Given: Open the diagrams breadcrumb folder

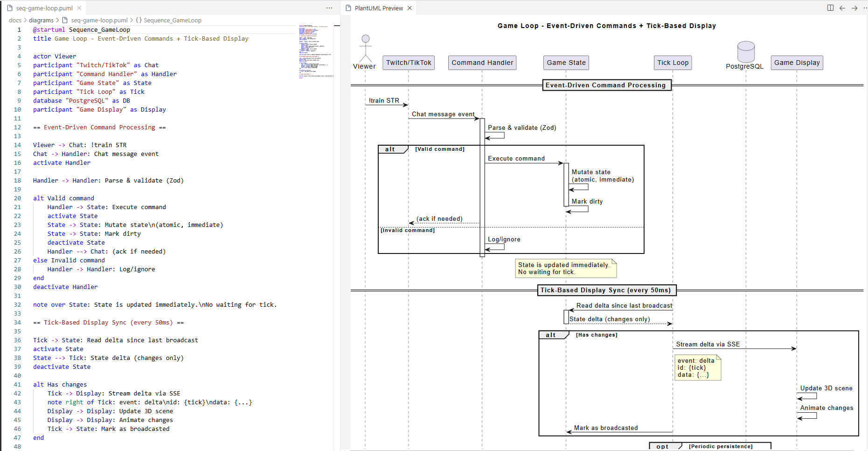Looking at the screenshot, I should point(41,20).
